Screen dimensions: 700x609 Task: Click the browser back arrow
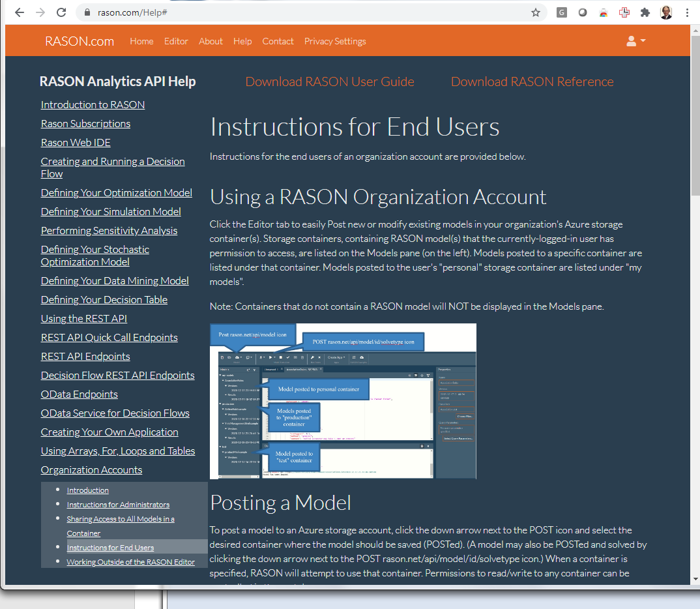tap(19, 12)
